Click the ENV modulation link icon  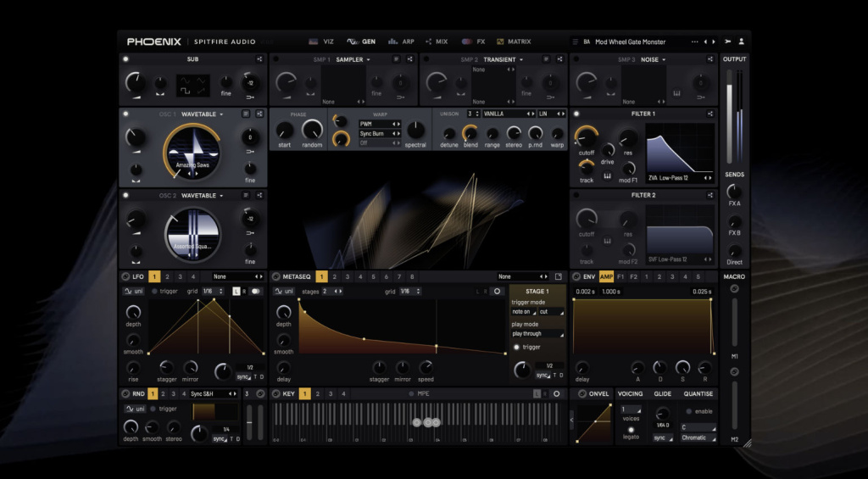[x=576, y=277]
